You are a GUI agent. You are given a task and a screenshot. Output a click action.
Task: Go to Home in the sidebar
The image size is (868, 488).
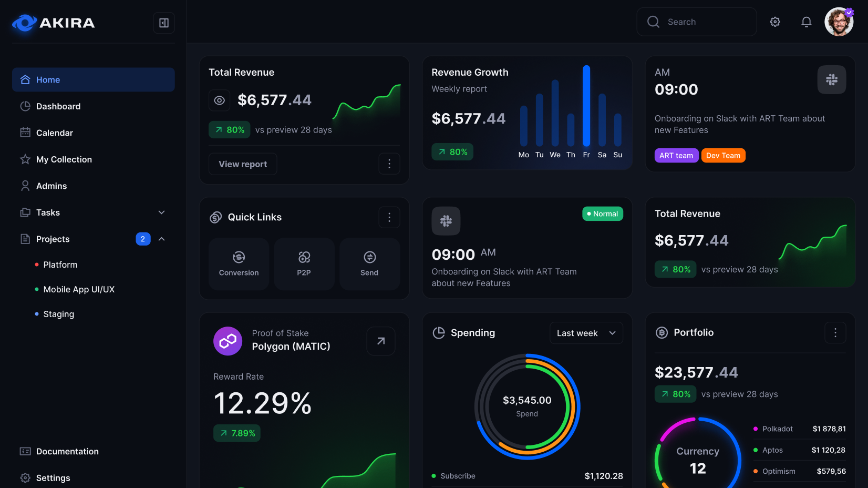94,79
